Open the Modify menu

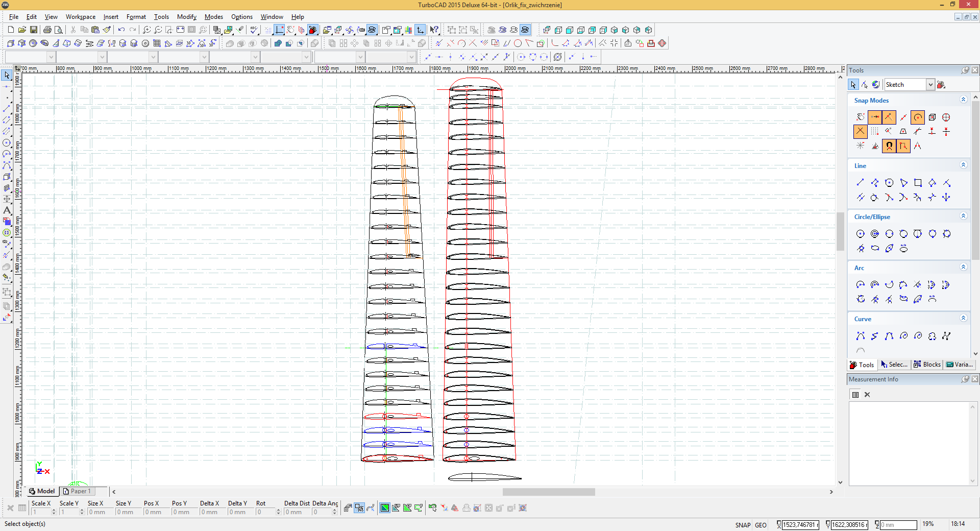point(186,17)
